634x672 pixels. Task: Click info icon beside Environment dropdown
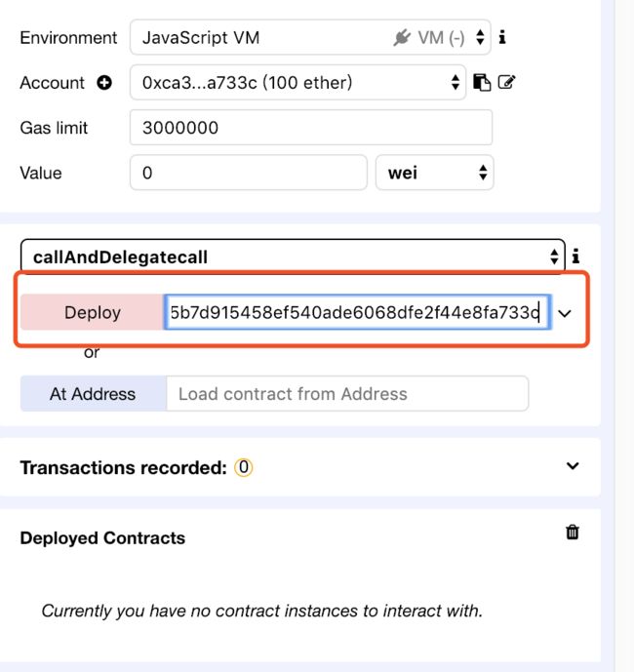click(502, 37)
